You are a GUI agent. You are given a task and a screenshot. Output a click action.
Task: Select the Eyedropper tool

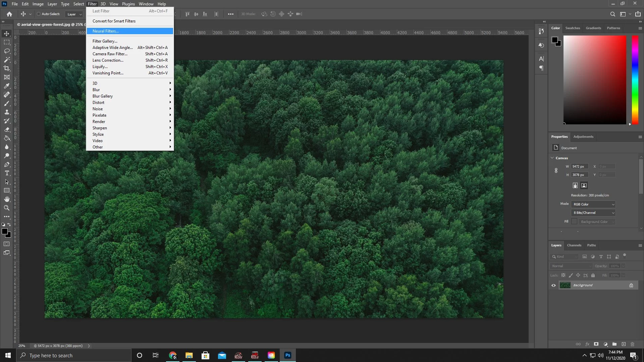coord(7,86)
